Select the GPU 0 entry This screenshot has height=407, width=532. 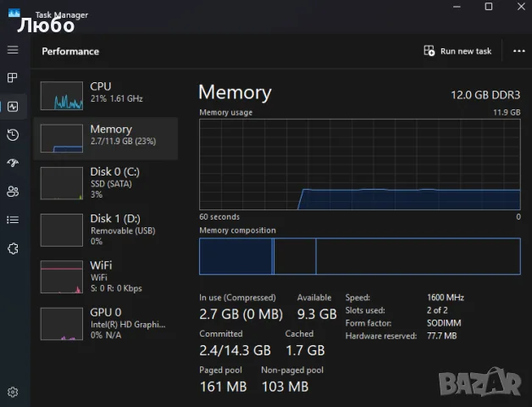click(106, 323)
